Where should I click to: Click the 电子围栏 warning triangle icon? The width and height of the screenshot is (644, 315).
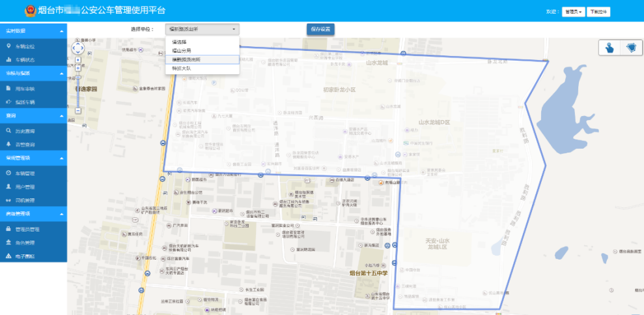point(8,256)
